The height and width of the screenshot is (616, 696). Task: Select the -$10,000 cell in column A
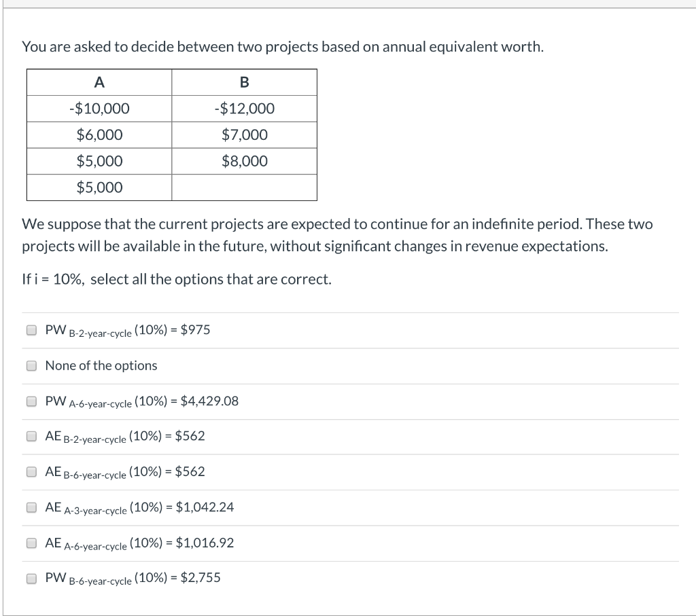point(99,109)
